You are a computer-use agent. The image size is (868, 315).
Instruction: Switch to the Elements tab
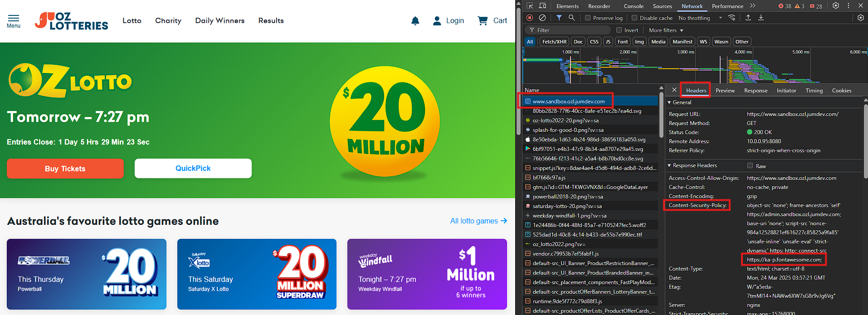click(x=567, y=6)
